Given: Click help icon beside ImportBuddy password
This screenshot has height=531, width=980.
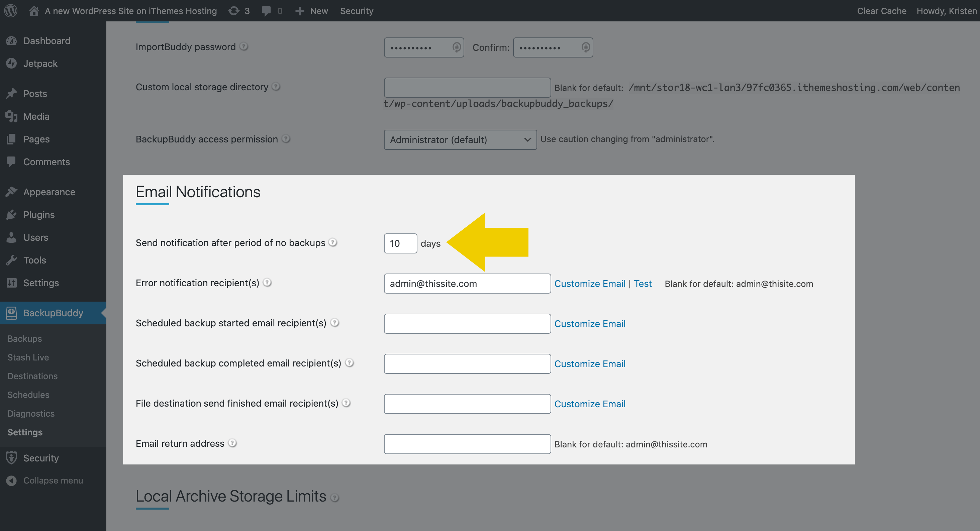Looking at the screenshot, I should 244,46.
